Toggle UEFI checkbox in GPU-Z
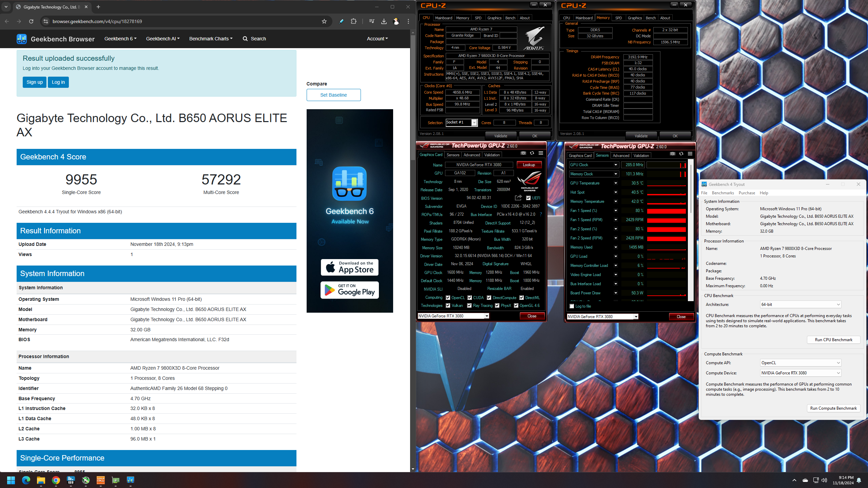This screenshot has width=868, height=488. 528,198
